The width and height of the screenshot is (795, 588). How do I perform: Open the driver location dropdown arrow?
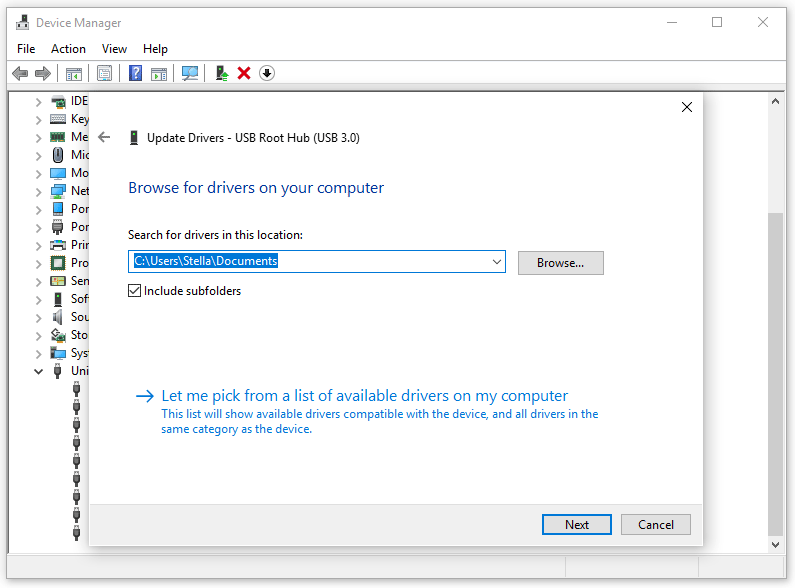tap(496, 262)
